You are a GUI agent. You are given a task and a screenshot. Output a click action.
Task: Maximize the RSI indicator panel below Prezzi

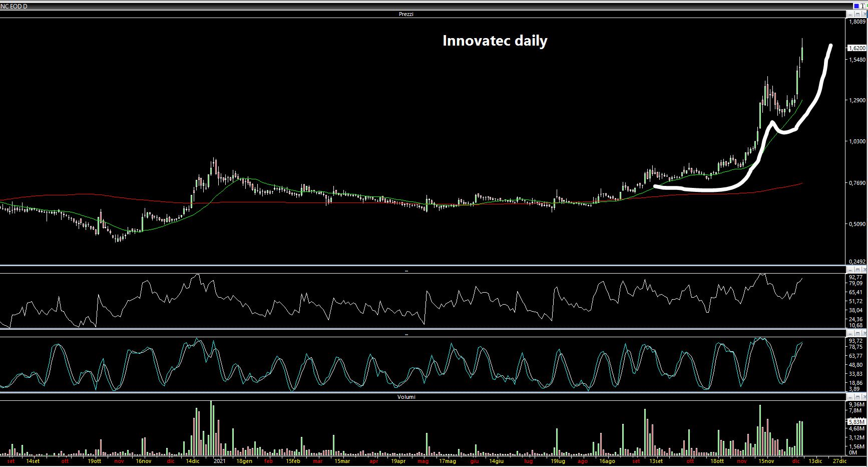pyautogui.click(x=857, y=270)
